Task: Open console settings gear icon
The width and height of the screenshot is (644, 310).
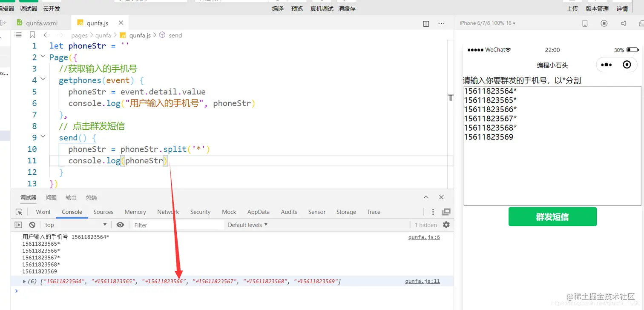Action: [446, 225]
